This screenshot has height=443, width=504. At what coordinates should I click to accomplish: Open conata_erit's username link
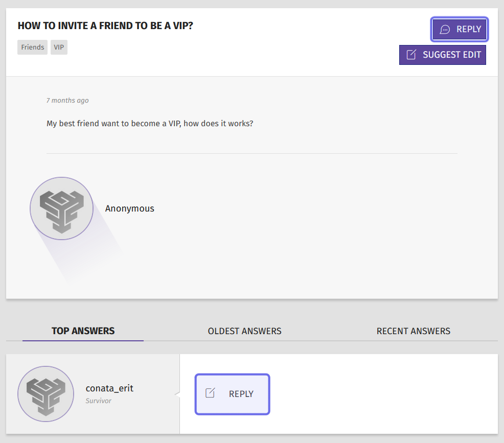pos(109,388)
